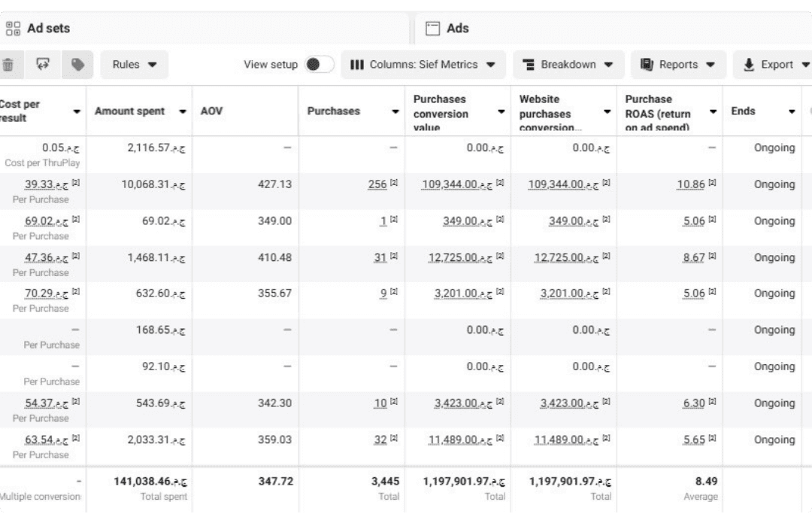Click the 70.29 cost per purchase link

pyautogui.click(x=46, y=293)
